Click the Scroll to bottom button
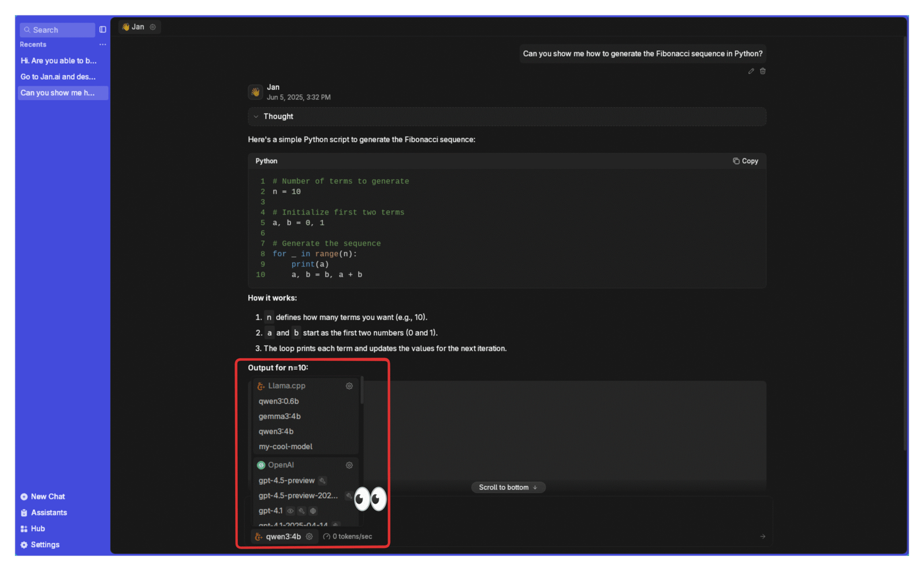 [x=508, y=487]
